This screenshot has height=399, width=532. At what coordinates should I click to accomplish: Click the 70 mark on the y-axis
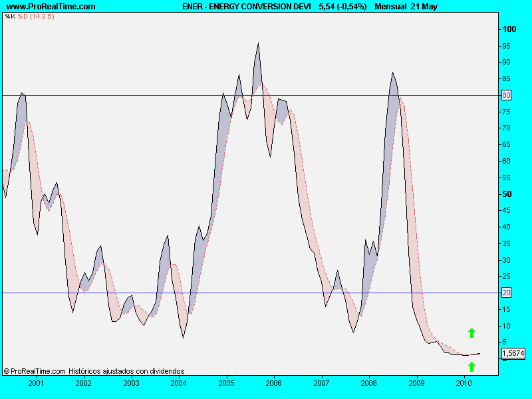(x=506, y=128)
